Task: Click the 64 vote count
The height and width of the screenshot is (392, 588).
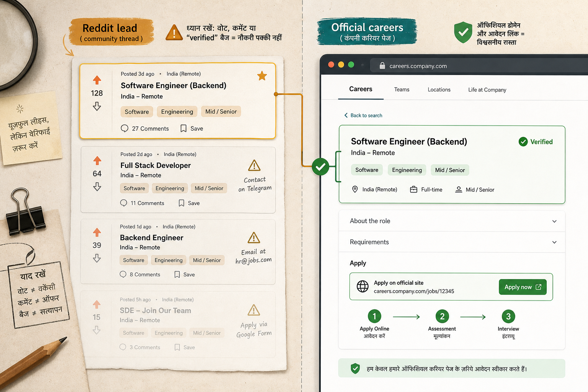Action: pos(97,173)
